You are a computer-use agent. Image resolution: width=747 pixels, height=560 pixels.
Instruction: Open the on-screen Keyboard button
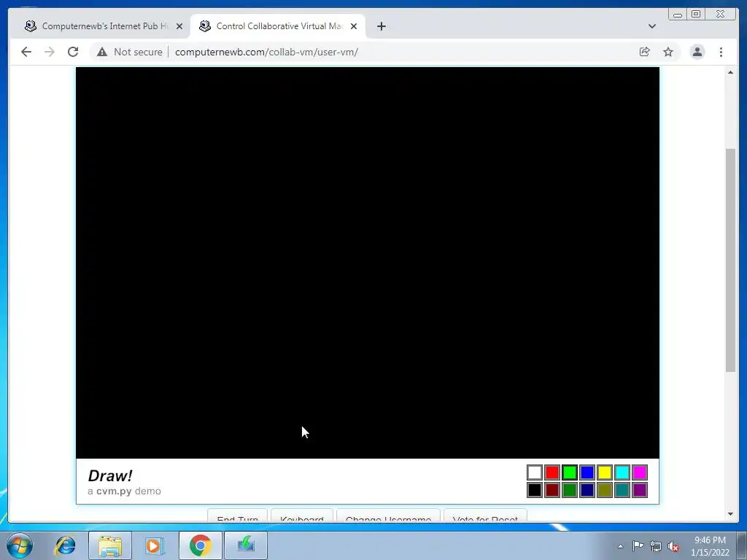coord(301,516)
